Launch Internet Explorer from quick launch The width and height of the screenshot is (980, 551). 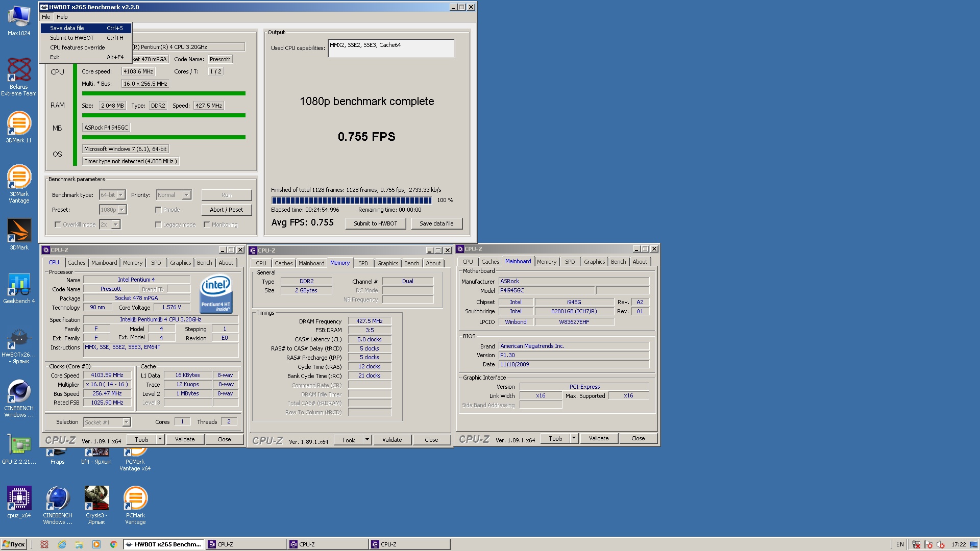pos(62,544)
